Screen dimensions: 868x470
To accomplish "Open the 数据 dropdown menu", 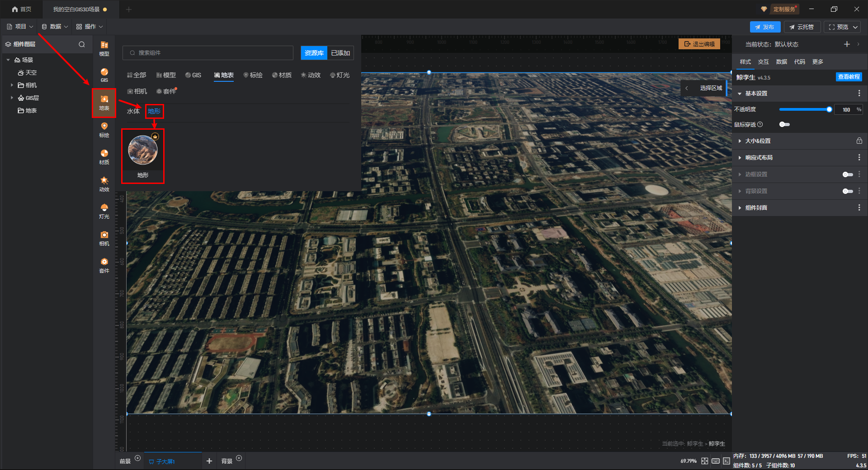I will [55, 27].
